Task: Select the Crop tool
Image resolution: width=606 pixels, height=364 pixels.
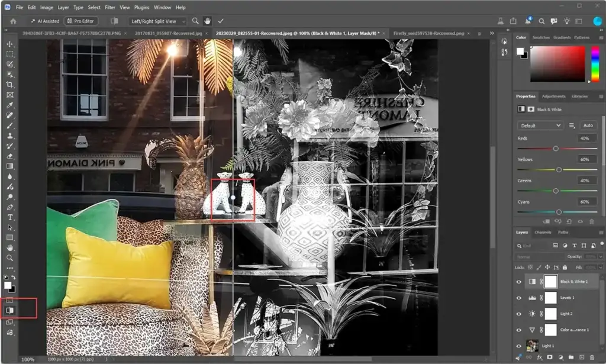Action: point(9,85)
